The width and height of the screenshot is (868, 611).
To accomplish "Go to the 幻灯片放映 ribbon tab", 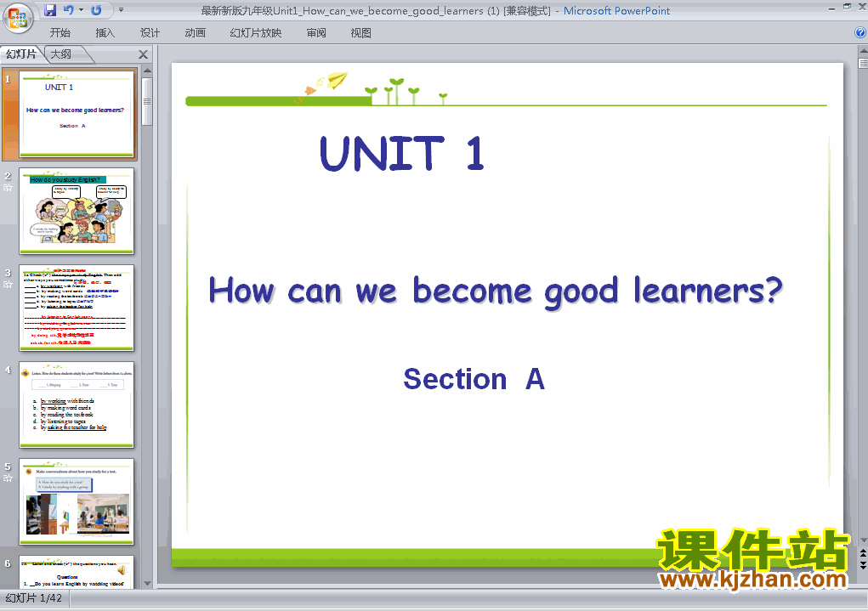I will [255, 33].
